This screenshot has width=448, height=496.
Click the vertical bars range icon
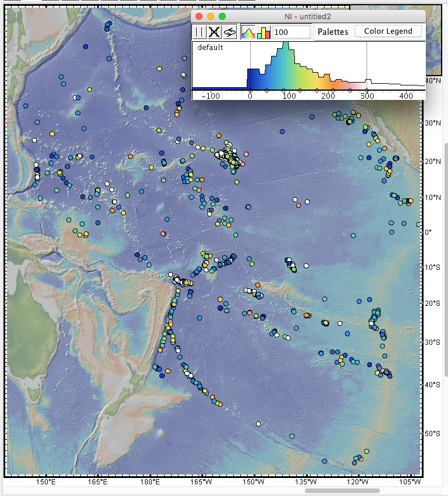tap(200, 32)
